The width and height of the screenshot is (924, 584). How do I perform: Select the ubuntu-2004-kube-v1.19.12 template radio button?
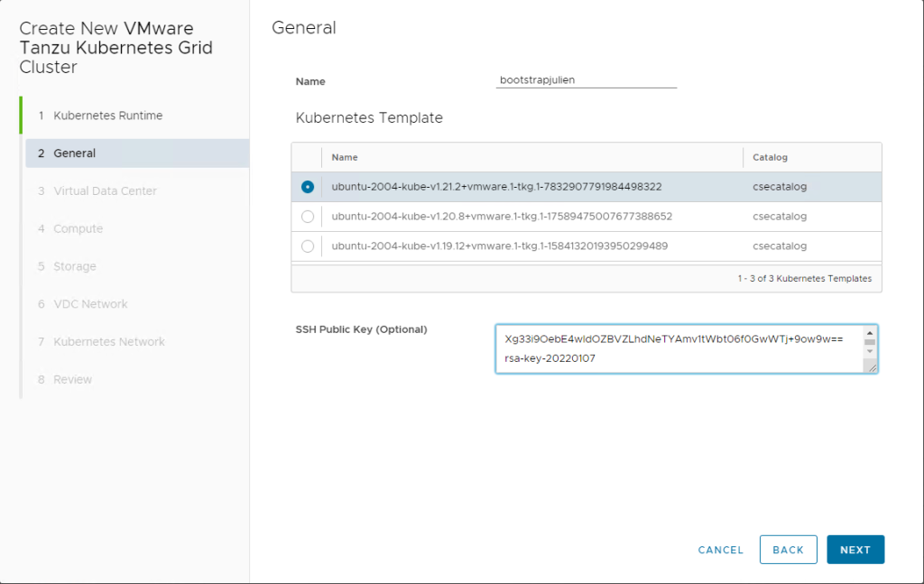click(308, 246)
